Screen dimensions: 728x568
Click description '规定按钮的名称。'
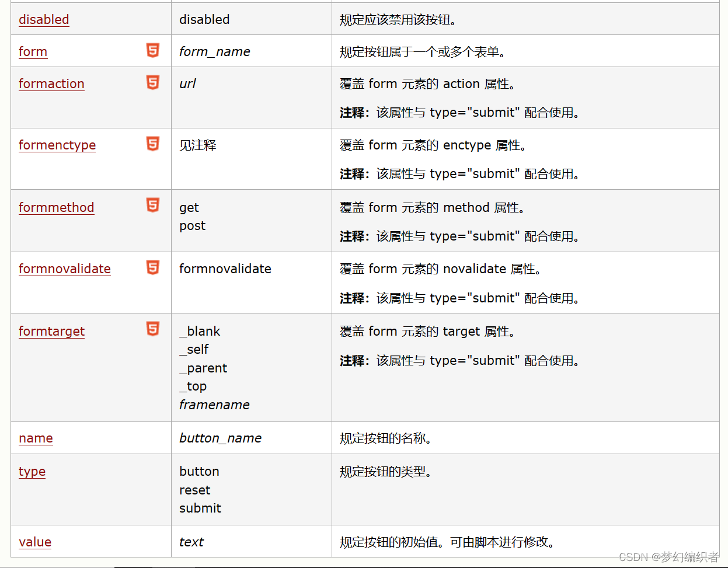386,438
